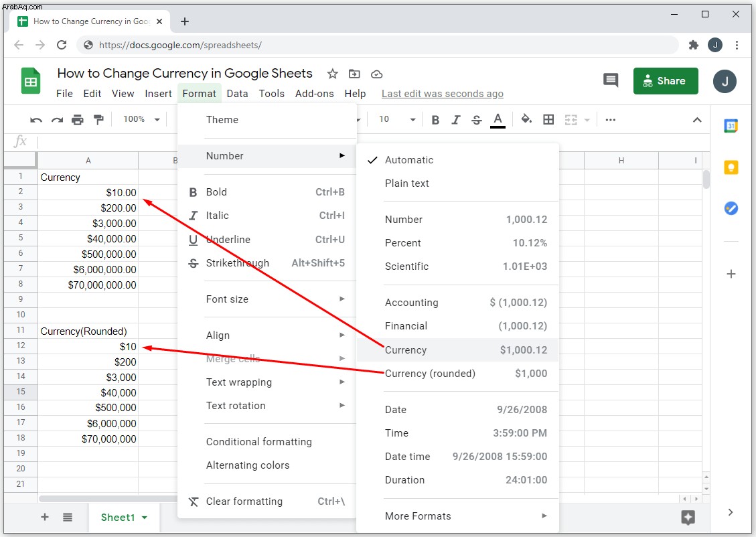Viewport: 756px width, 537px height.
Task: Collapse the menus with the up chevron
Action: coord(696,120)
